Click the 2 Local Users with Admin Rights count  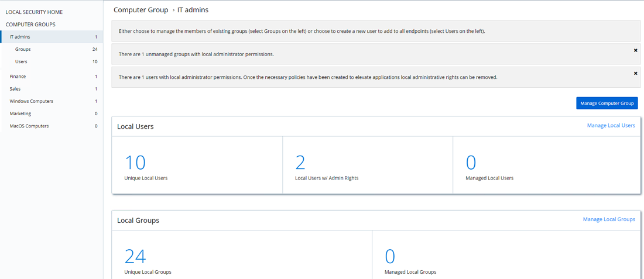coord(300,163)
